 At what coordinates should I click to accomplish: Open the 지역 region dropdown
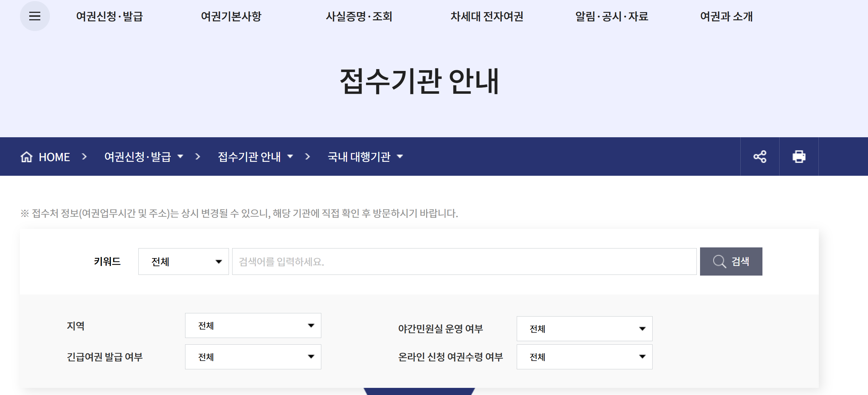point(253,325)
